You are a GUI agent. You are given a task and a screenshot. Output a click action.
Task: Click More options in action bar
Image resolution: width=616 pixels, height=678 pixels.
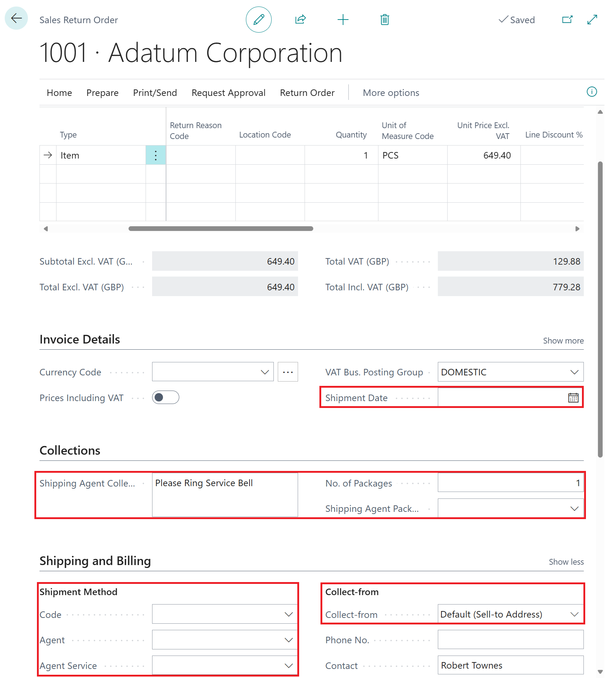tap(391, 93)
